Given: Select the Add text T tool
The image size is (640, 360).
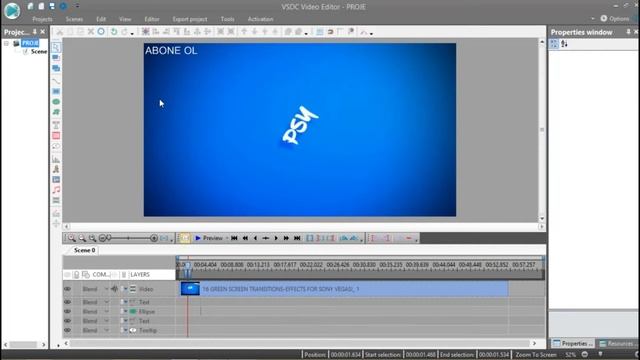Looking at the screenshot, I should [x=56, y=125].
